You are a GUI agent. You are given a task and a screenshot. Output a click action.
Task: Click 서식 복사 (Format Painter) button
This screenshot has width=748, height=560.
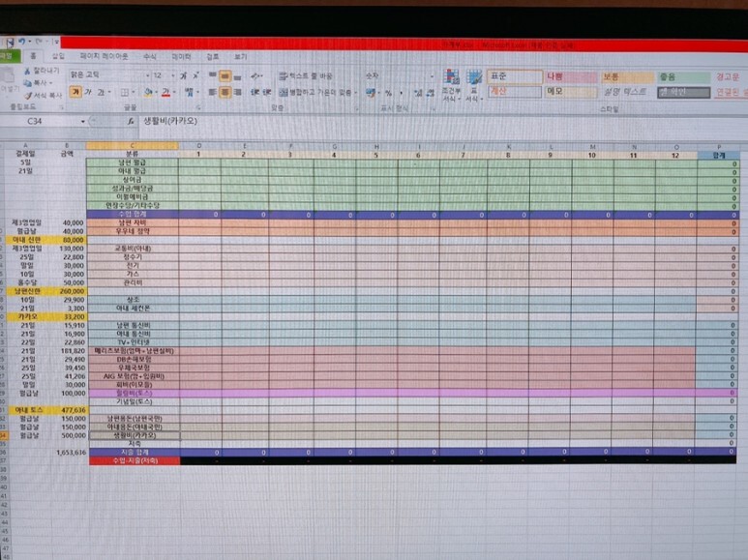pos(44,96)
